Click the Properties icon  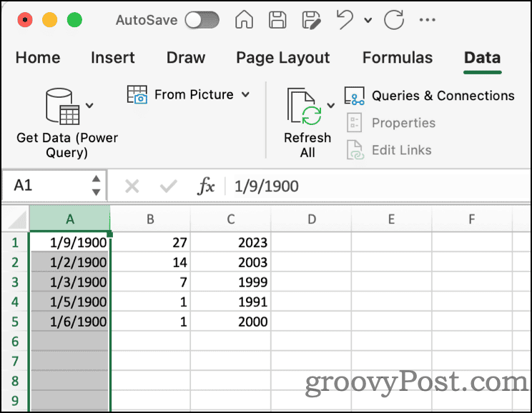[x=355, y=123]
